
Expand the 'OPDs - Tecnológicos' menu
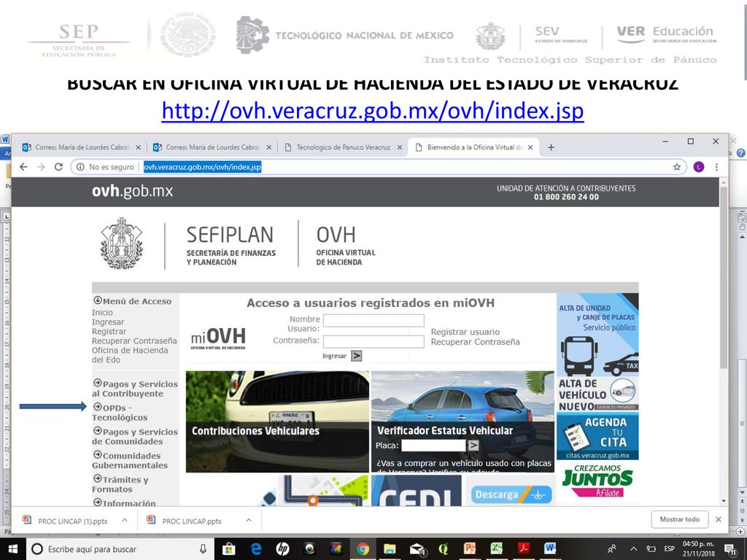120,413
